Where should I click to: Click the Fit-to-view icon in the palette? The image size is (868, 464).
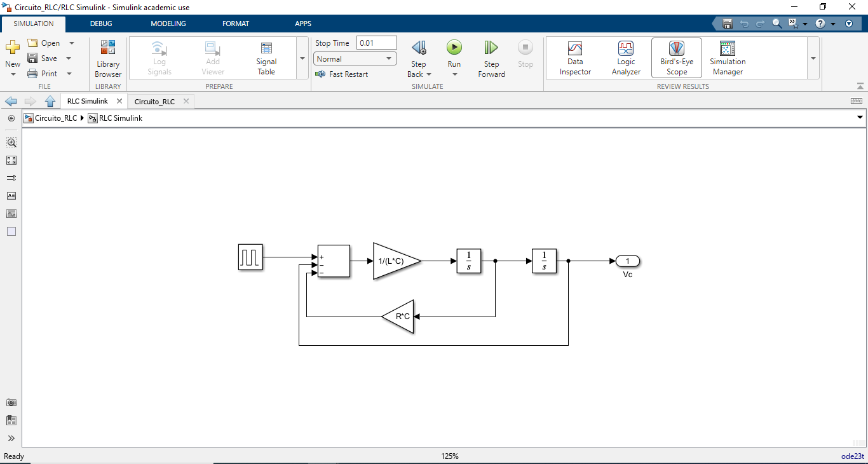11,160
